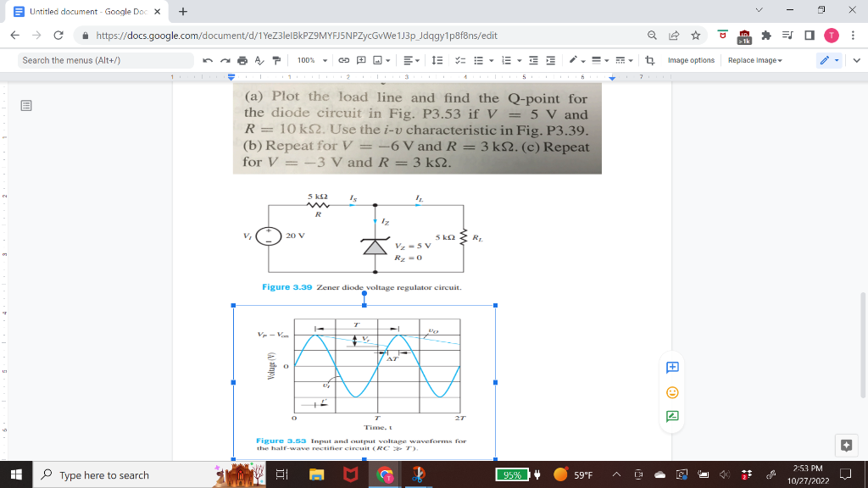The width and height of the screenshot is (868, 488).
Task: Open Windows notification center
Action: click(845, 474)
